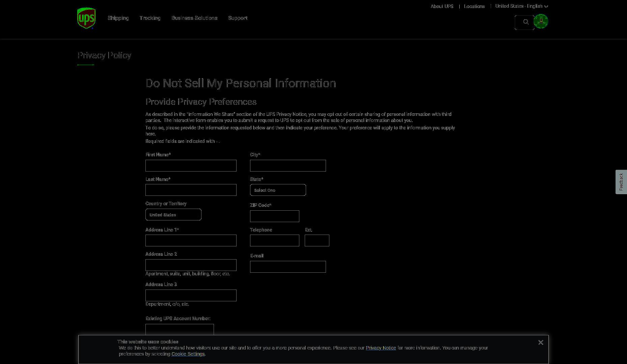Close the cookie banner
This screenshot has width=627, height=364.
point(541,342)
